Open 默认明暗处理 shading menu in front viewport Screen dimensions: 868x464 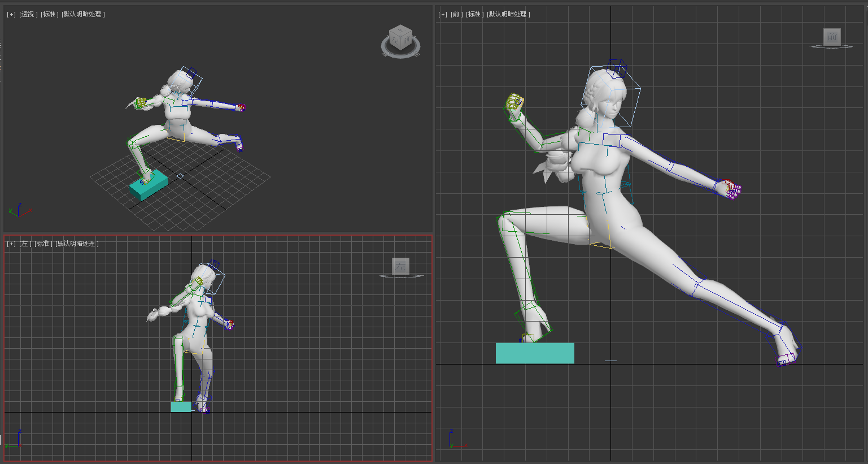pos(509,14)
